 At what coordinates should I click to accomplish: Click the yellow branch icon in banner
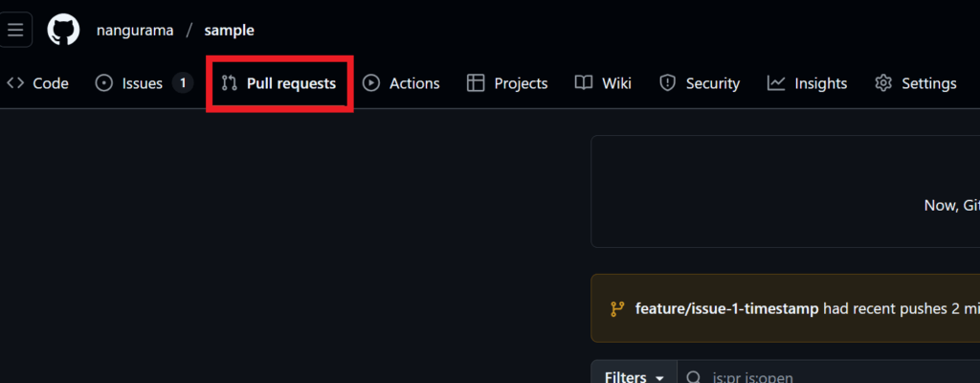point(617,308)
